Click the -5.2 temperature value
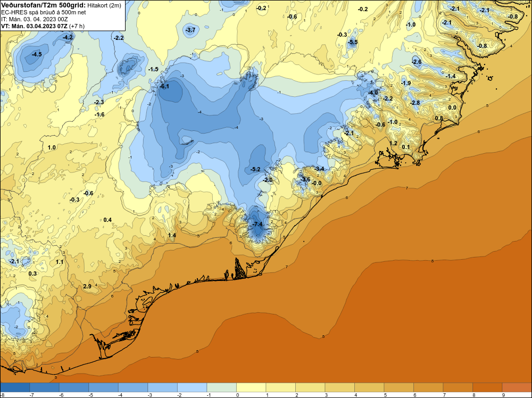The height and width of the screenshot is (398, 532). [x=255, y=169]
